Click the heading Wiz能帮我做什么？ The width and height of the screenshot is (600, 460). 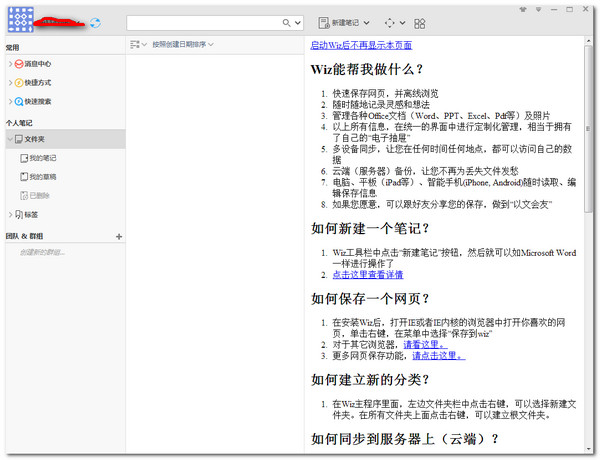click(367, 69)
